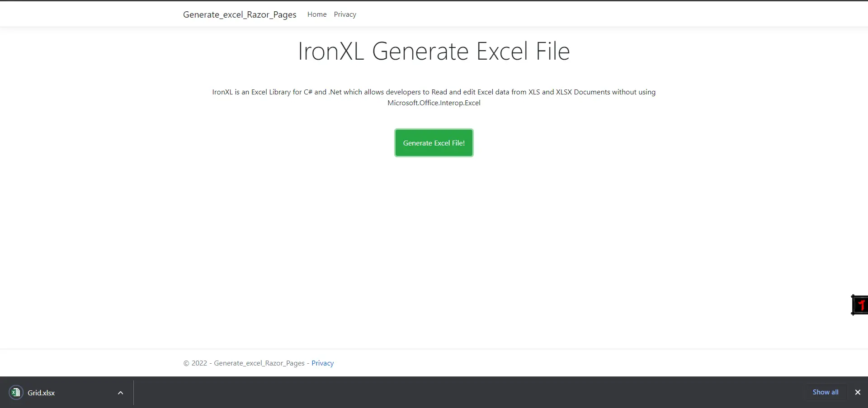Click the vertical divider after Grid.xlsx download
Screen dimensions: 868x408
point(133,393)
